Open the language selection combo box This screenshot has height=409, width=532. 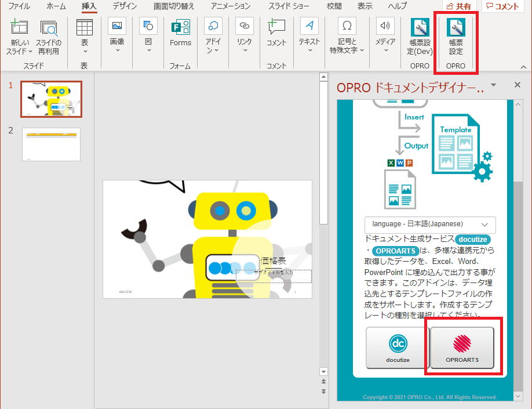pyautogui.click(x=429, y=224)
